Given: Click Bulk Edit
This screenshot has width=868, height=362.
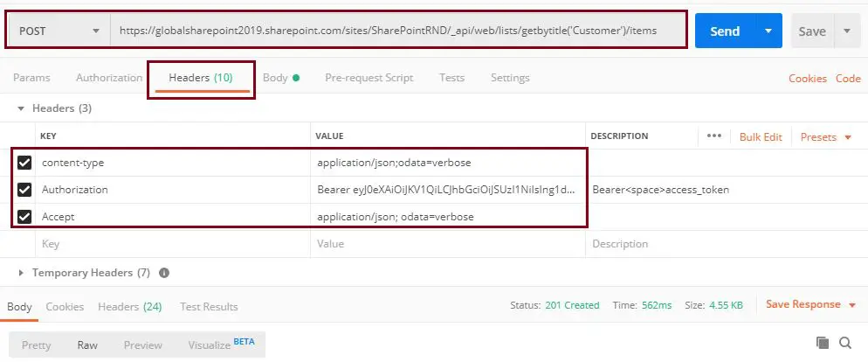Looking at the screenshot, I should tap(761, 137).
